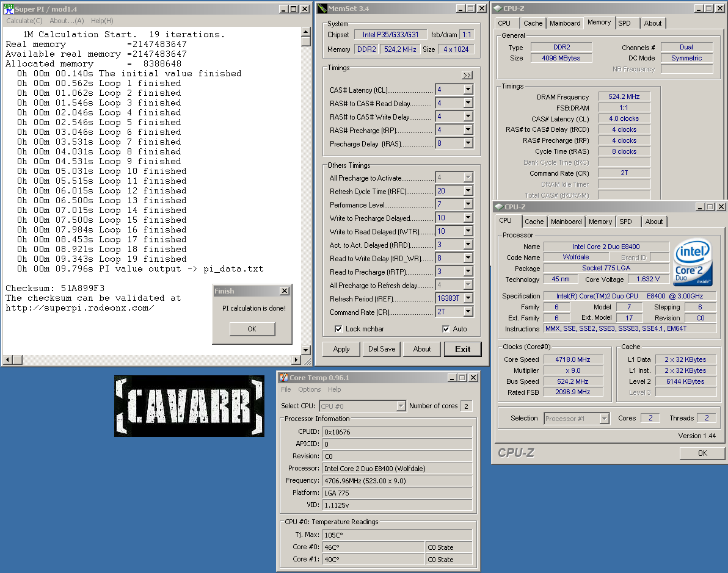Click the Super PI title bar icon
This screenshot has width=728, height=573.
point(9,9)
